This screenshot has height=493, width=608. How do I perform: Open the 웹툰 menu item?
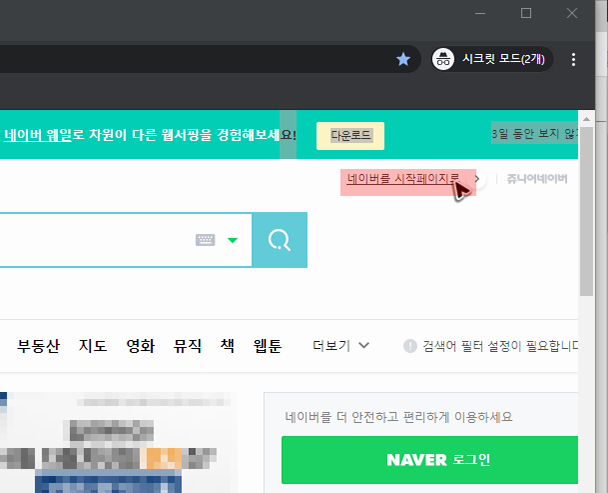pos(268,346)
